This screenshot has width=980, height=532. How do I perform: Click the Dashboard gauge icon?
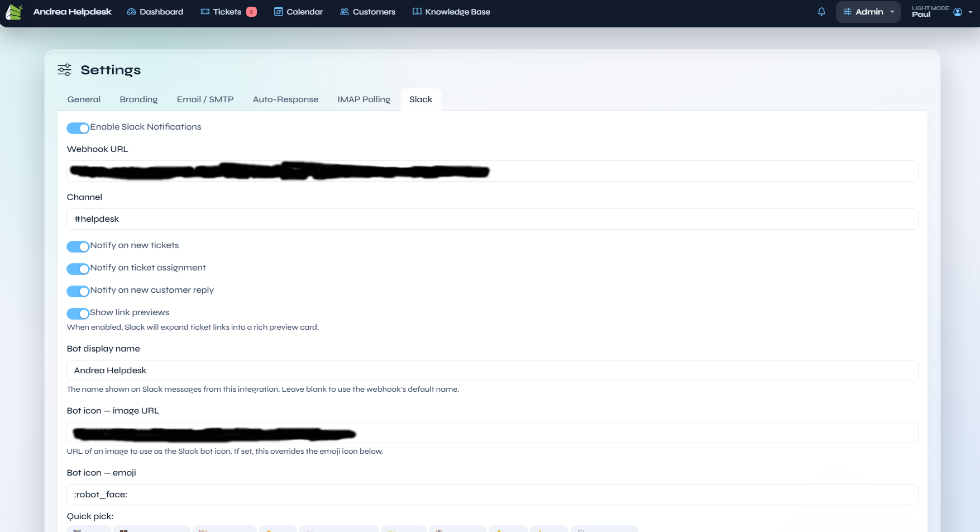click(x=131, y=12)
